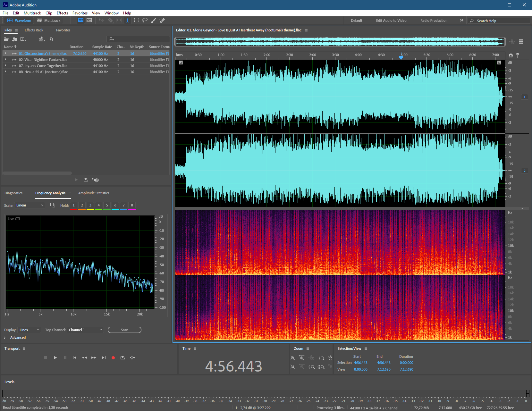The width and height of the screenshot is (532, 411).
Task: Open the New File dropdown in Files panel
Action: (23, 39)
